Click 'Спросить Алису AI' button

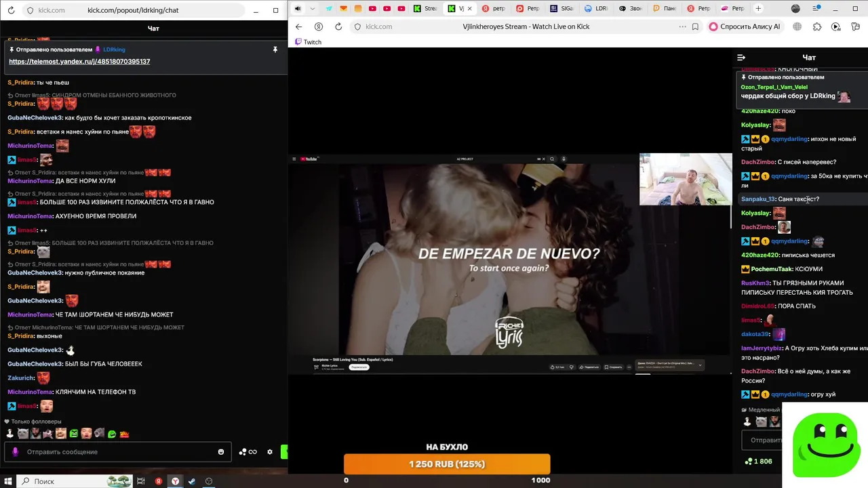pyautogui.click(x=744, y=26)
